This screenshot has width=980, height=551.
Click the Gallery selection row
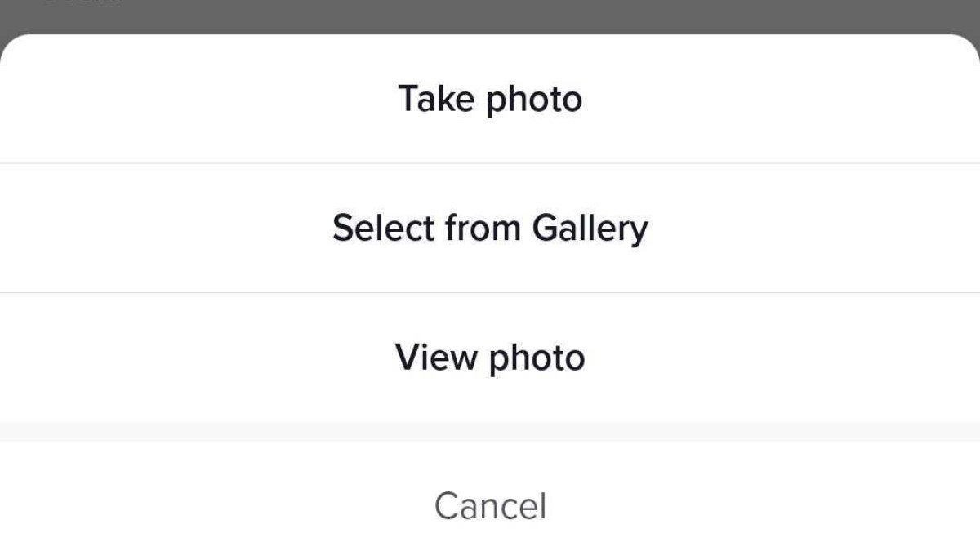pyautogui.click(x=490, y=228)
